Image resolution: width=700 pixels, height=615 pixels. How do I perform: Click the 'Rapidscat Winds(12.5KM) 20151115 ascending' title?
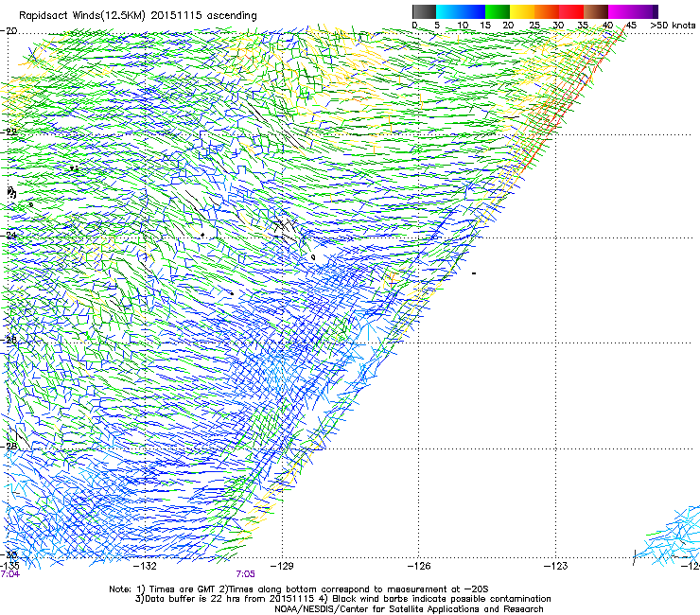(138, 16)
